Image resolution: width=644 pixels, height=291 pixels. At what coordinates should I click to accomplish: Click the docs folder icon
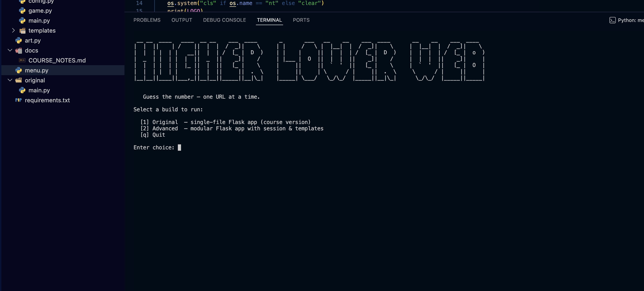point(19,50)
